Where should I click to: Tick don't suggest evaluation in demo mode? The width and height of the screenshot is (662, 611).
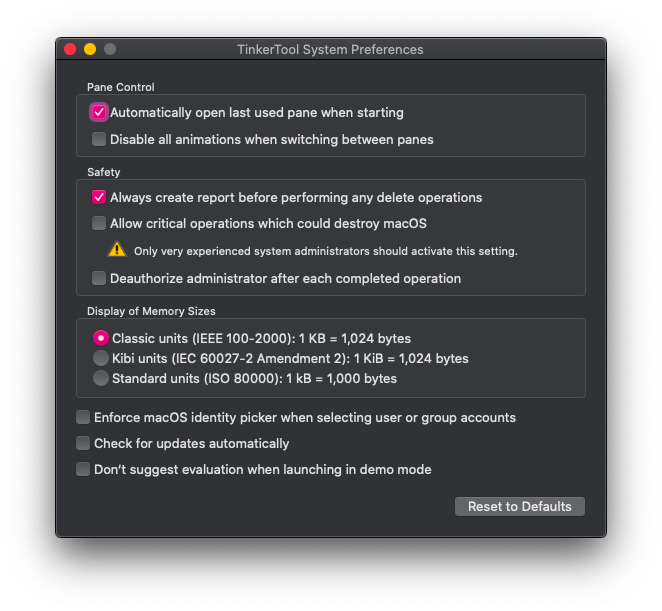(83, 469)
